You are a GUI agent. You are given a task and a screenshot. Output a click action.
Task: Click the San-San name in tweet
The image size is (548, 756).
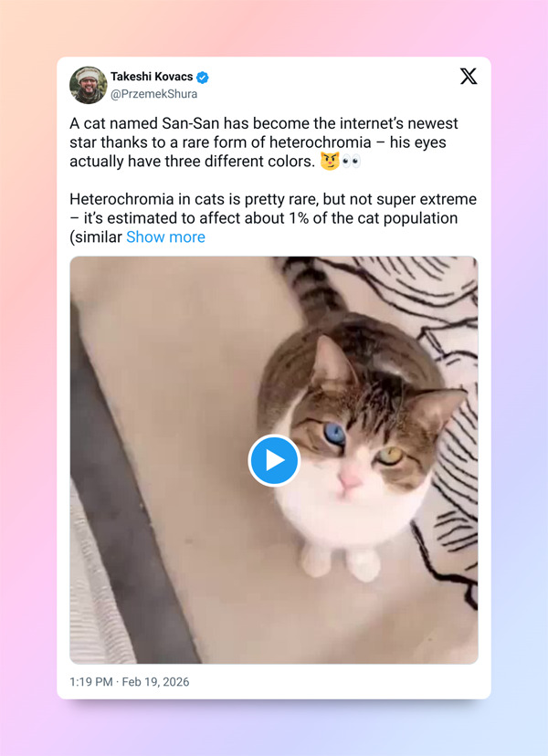pyautogui.click(x=191, y=123)
